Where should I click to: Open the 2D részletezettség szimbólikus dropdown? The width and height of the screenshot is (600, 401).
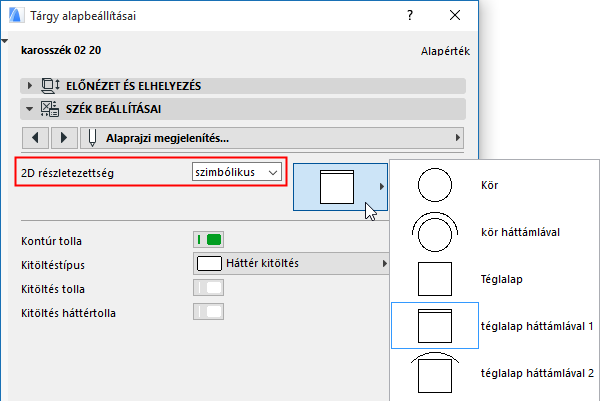(237, 173)
